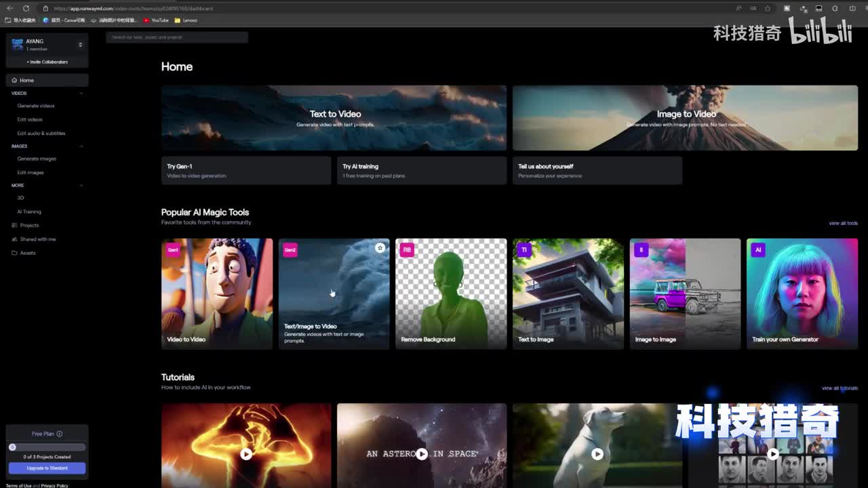Click the RB badge on Remove Background card

point(407,249)
